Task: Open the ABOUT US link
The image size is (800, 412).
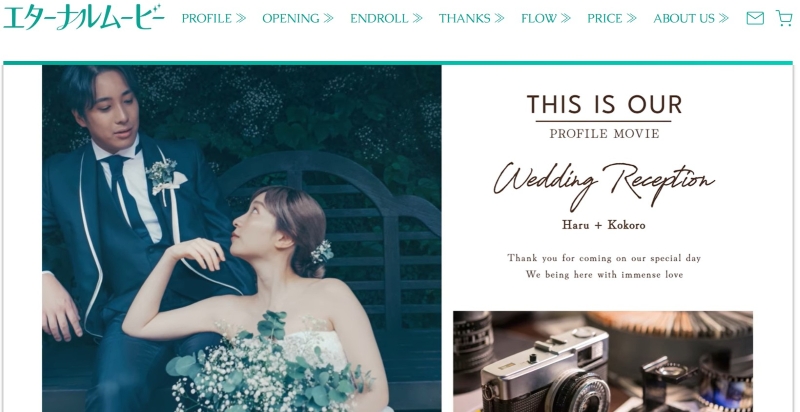Action: pos(684,18)
